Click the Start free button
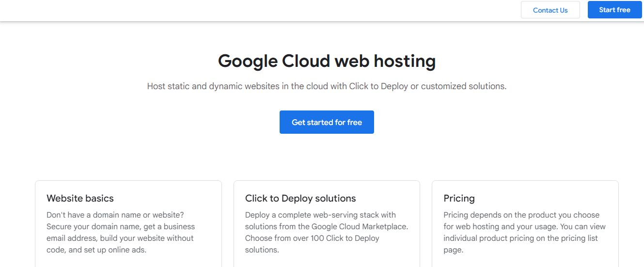 [614, 10]
